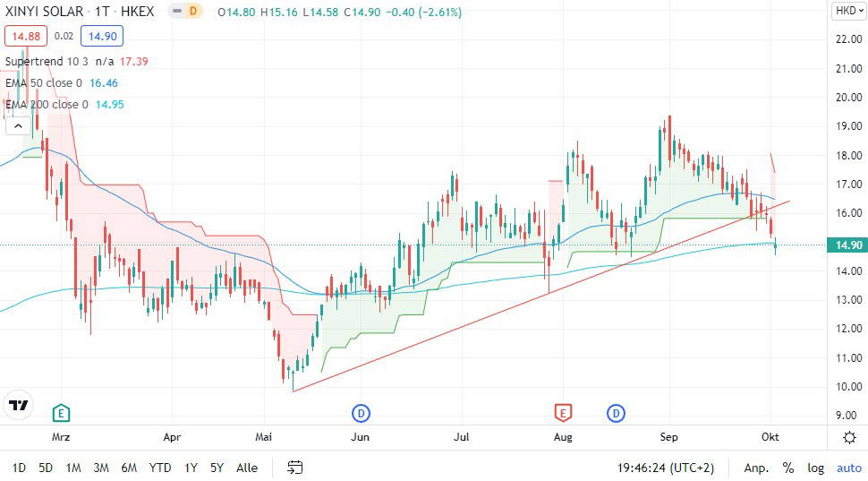Viewport: 868px width, 481px height.
Task: Click the 22.00 price axis label
Action: [848, 39]
